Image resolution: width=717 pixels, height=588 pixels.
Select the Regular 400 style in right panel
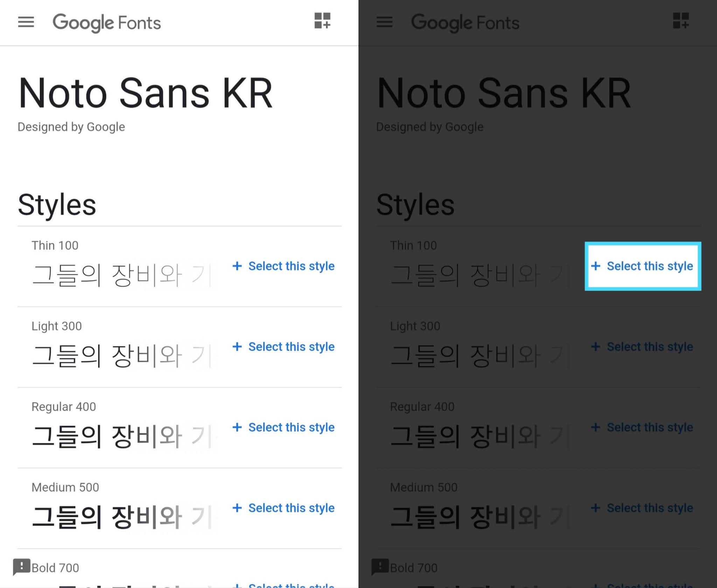coord(642,427)
